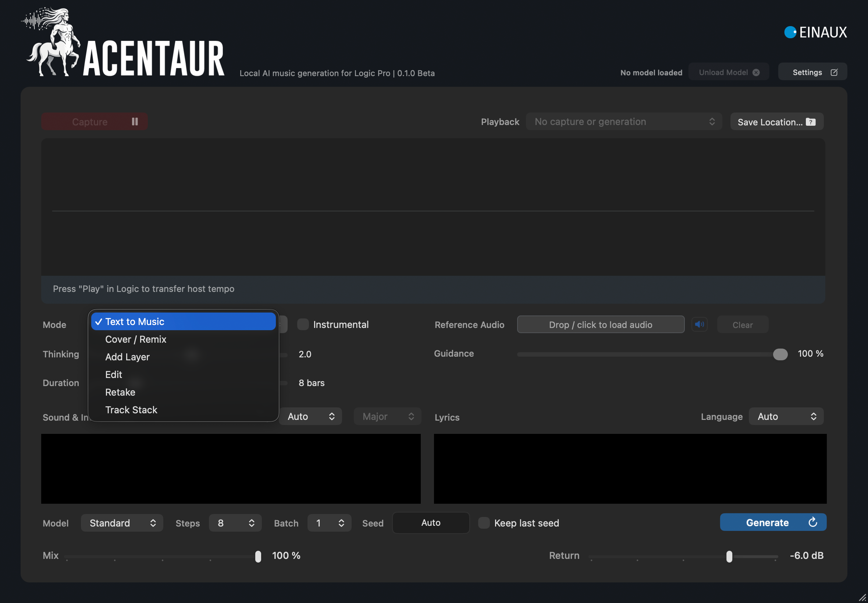Viewport: 868px width, 603px height.
Task: Open the Settings window
Action: coord(812,72)
